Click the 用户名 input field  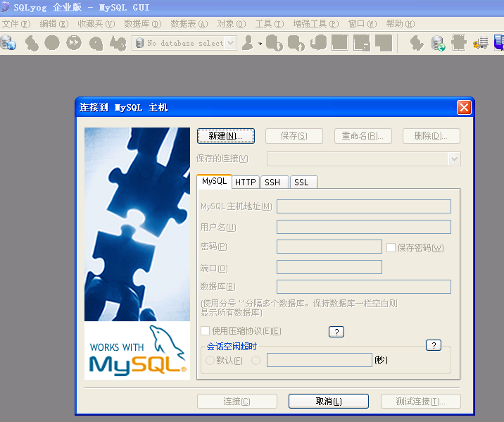[x=364, y=227]
